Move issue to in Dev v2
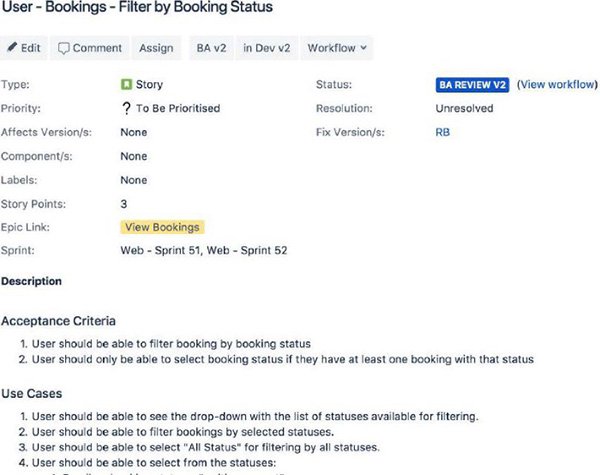Screen dimensions: 600x475 pyautogui.click(x=267, y=48)
